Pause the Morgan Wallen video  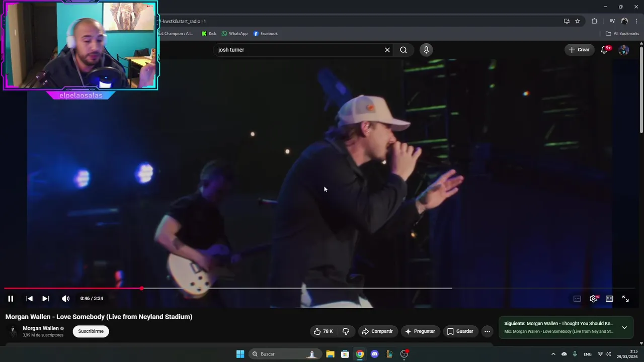click(11, 299)
